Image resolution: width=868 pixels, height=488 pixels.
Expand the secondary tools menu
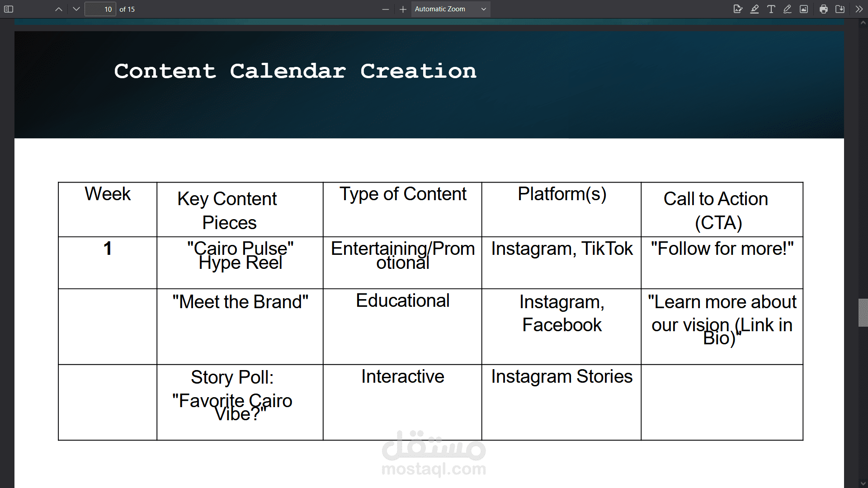[x=859, y=9]
